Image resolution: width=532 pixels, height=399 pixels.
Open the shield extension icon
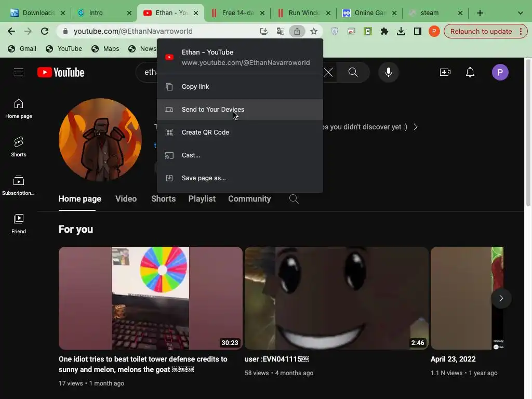click(335, 32)
